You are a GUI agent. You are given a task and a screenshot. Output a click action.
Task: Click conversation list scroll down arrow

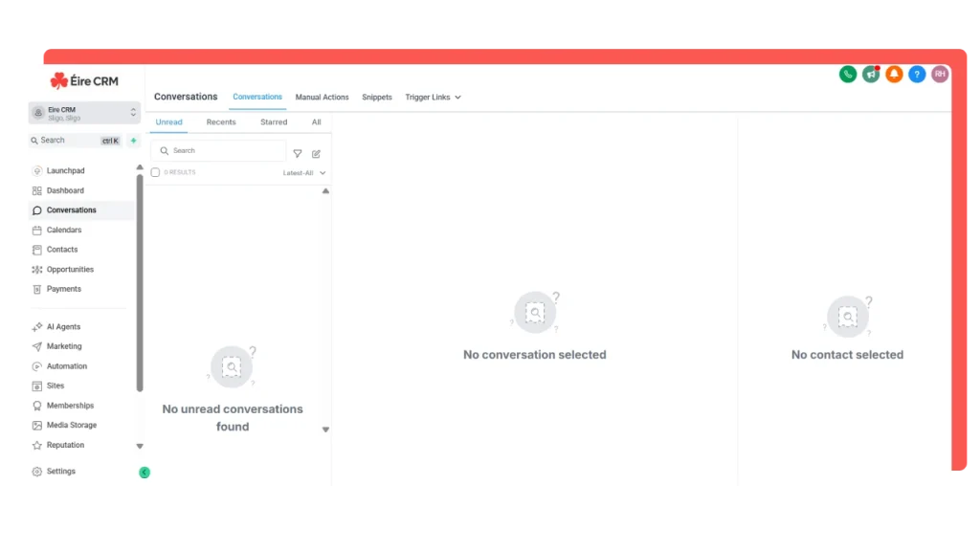click(325, 430)
